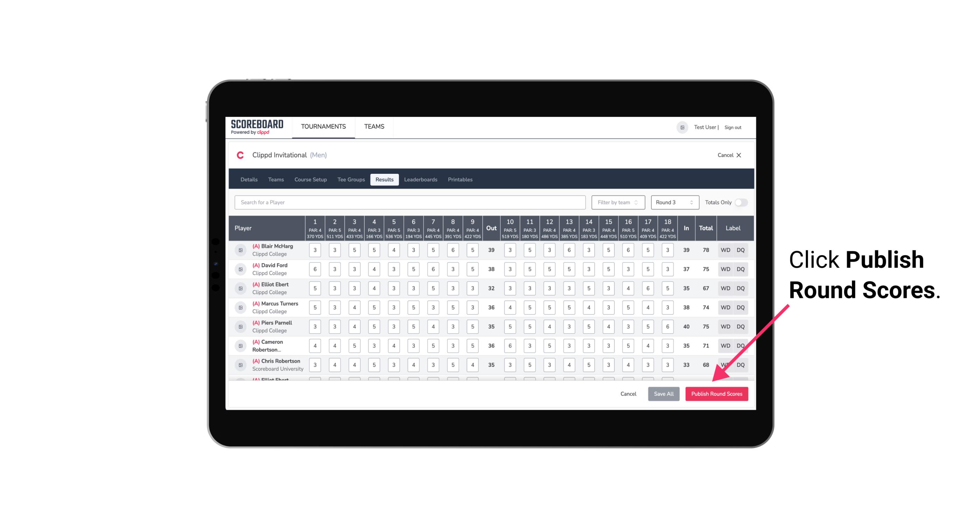The height and width of the screenshot is (527, 980).
Task: Open the Round 3 dropdown selector
Action: coord(673,202)
